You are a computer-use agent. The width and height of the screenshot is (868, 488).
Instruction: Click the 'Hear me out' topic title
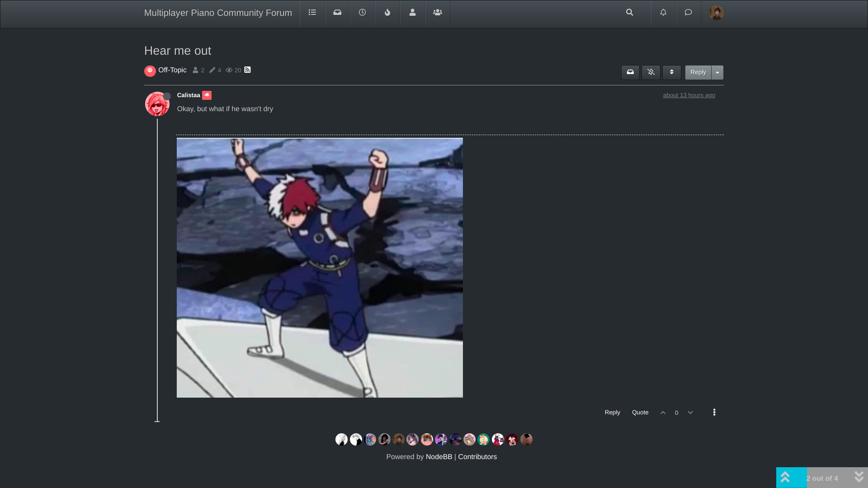pos(178,51)
